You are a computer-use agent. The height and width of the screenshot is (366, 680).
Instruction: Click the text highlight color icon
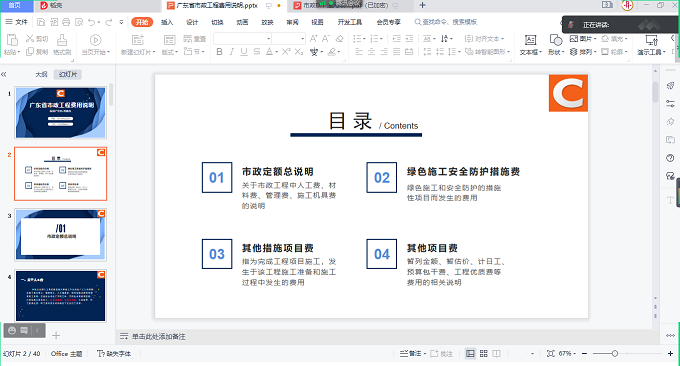click(331, 52)
